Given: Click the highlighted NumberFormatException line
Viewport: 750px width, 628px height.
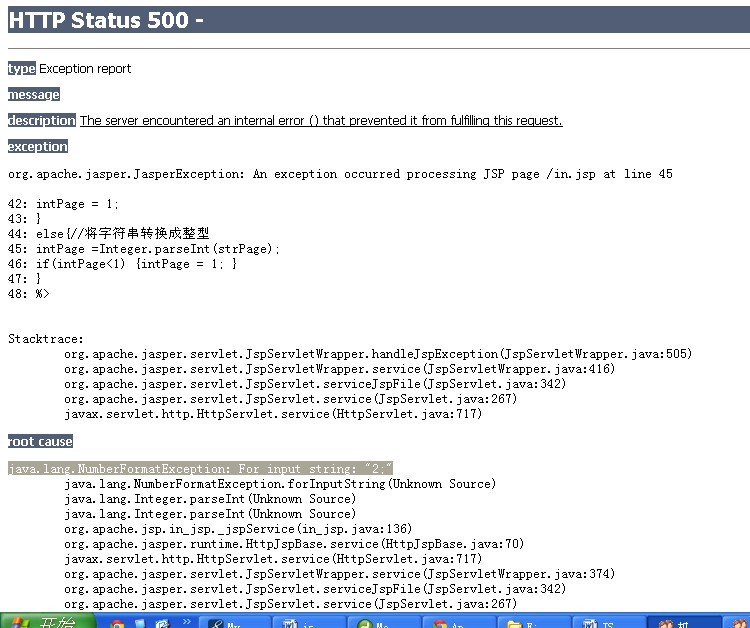Looking at the screenshot, I should (200, 468).
